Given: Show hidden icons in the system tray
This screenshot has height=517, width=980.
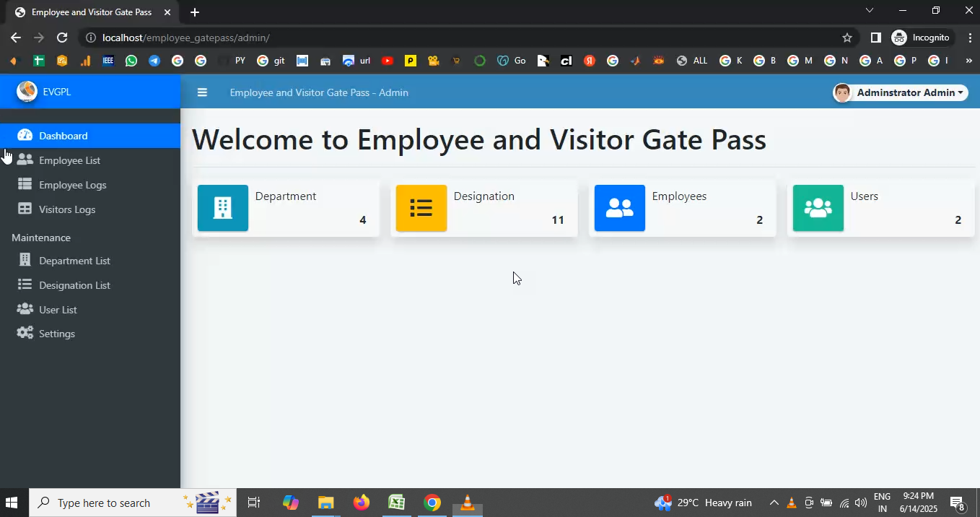Looking at the screenshot, I should [774, 503].
